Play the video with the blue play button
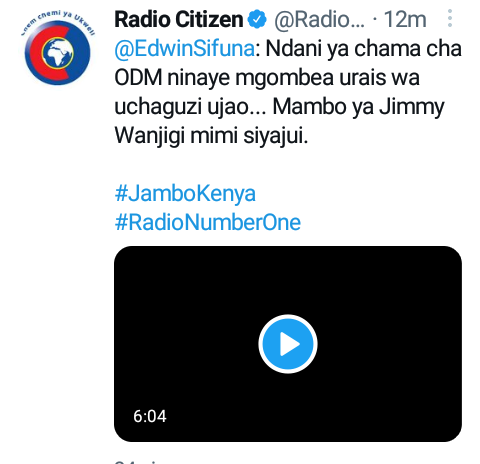480x464 pixels. pyautogui.click(x=288, y=344)
